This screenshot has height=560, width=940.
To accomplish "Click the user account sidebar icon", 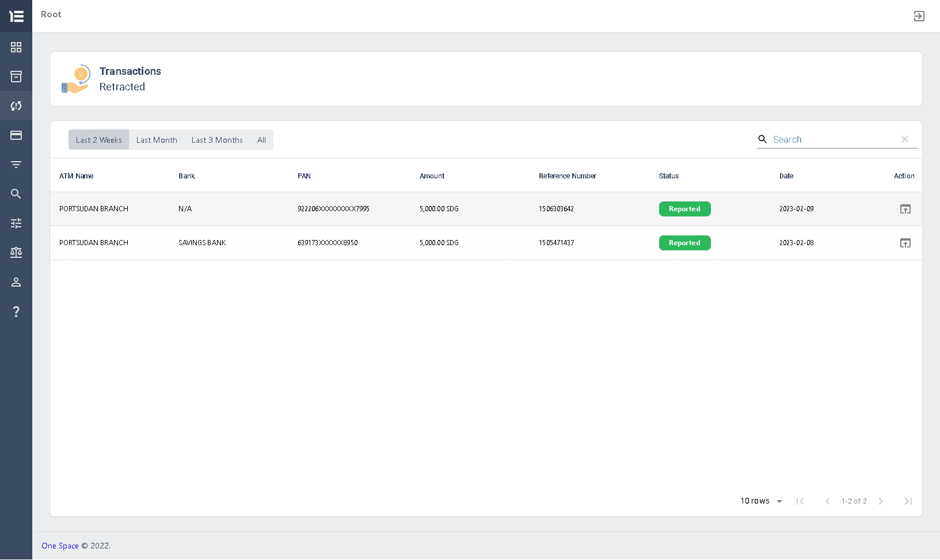I will [x=16, y=282].
